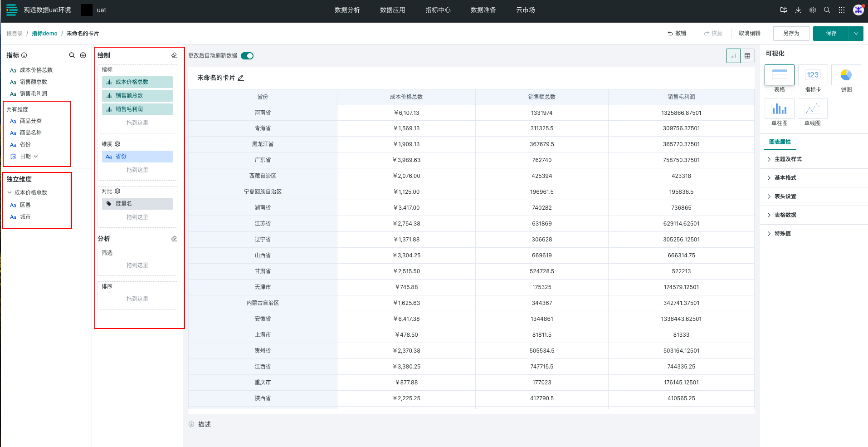Toggle 更改后自动刷新数据 switch
Viewport: 868px width, 447px height.
(247, 56)
